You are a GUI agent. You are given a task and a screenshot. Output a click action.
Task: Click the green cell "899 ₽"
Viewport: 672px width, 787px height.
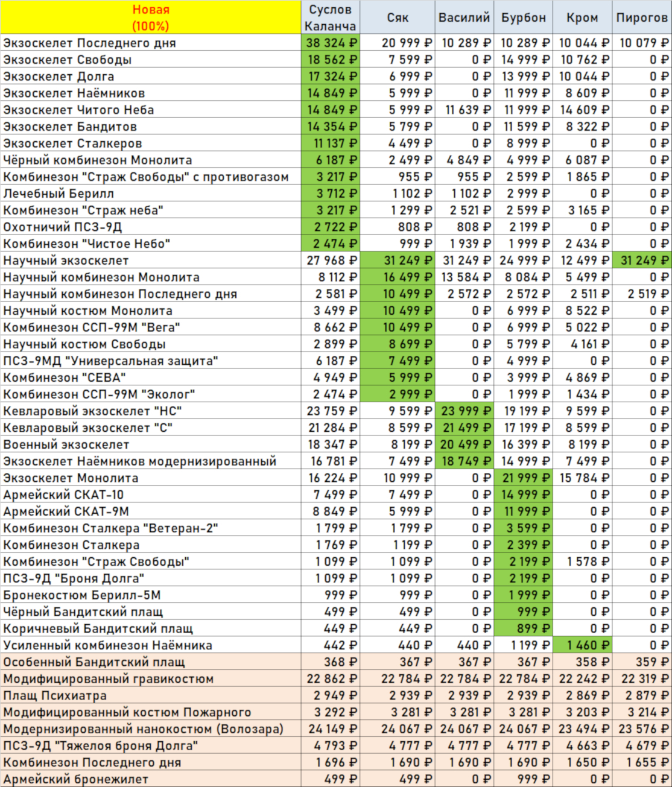[523, 628]
